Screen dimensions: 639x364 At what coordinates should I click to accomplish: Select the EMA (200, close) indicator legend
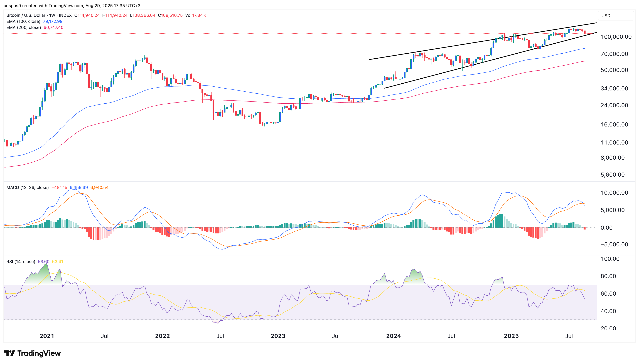tap(24, 28)
